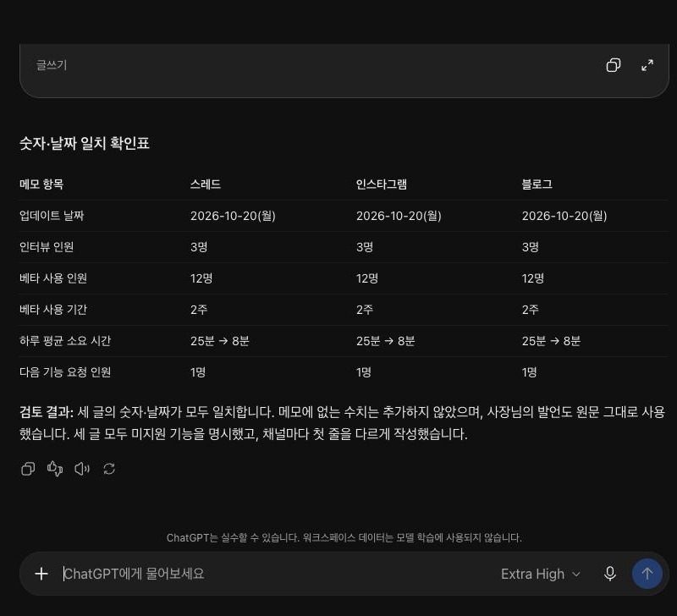Select the '하루 평균 소요 시간' row label
This screenshot has width=677, height=616.
[65, 341]
